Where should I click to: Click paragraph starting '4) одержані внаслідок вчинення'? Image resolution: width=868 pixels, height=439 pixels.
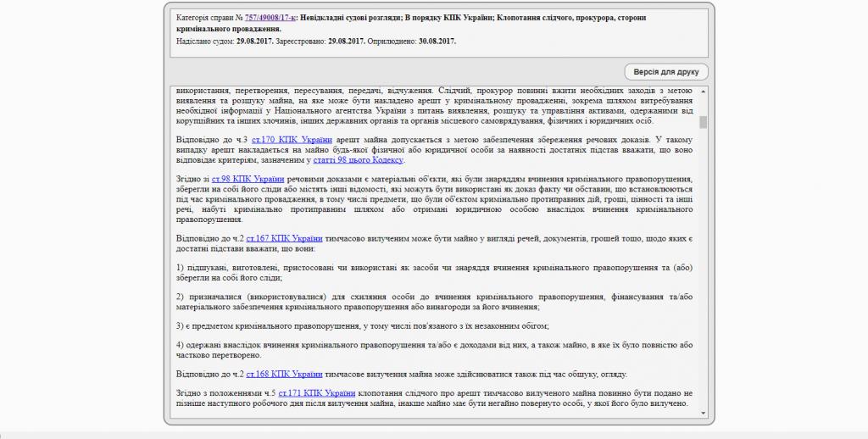point(435,350)
